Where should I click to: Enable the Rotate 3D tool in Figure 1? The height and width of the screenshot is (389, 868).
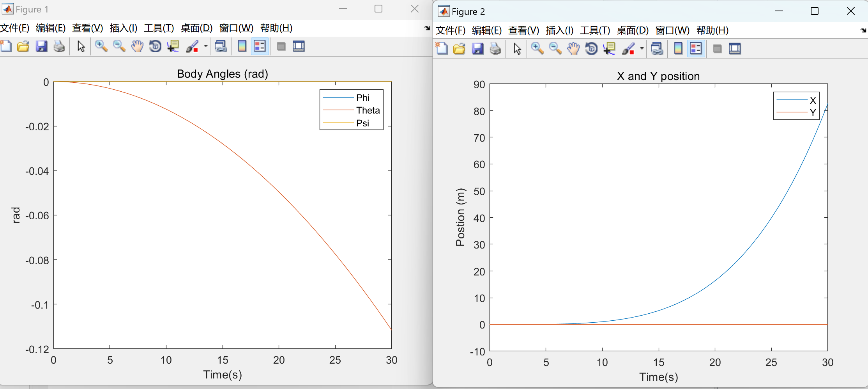tap(155, 46)
